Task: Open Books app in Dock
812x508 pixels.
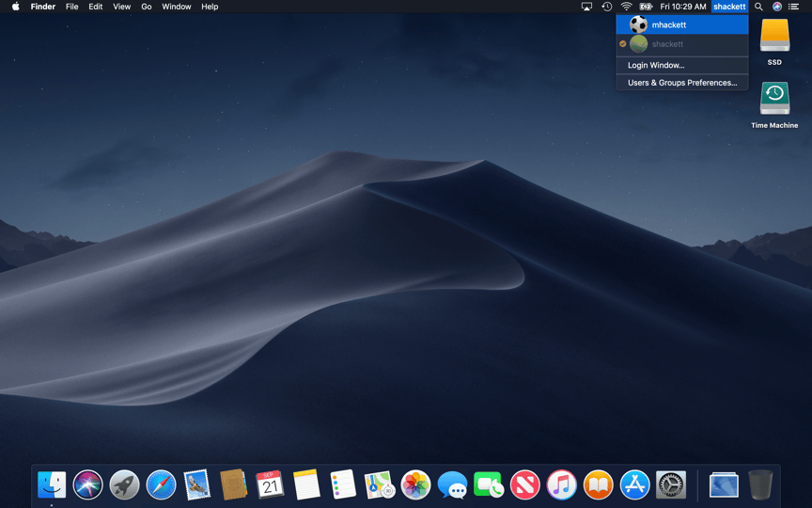Action: pos(598,485)
